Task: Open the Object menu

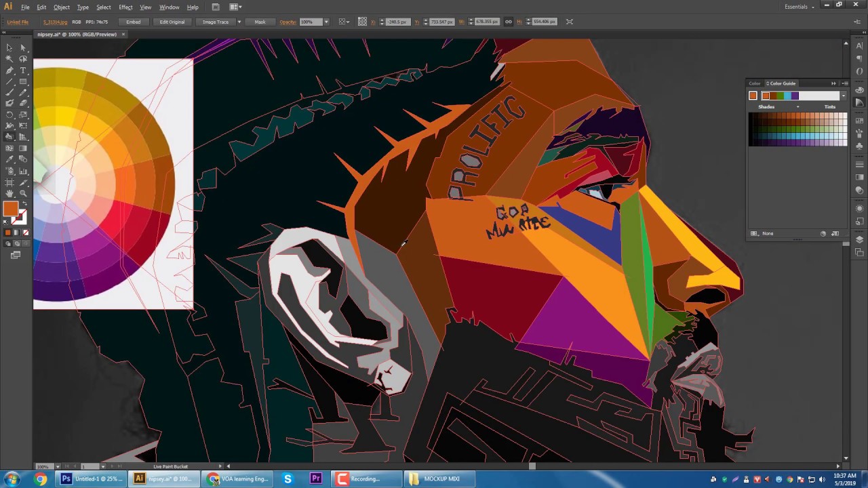Action: (x=62, y=7)
